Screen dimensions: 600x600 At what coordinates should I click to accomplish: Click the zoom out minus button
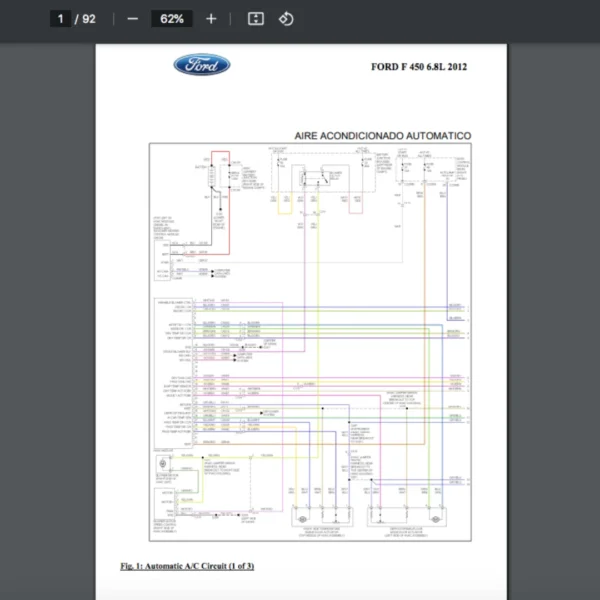(133, 19)
